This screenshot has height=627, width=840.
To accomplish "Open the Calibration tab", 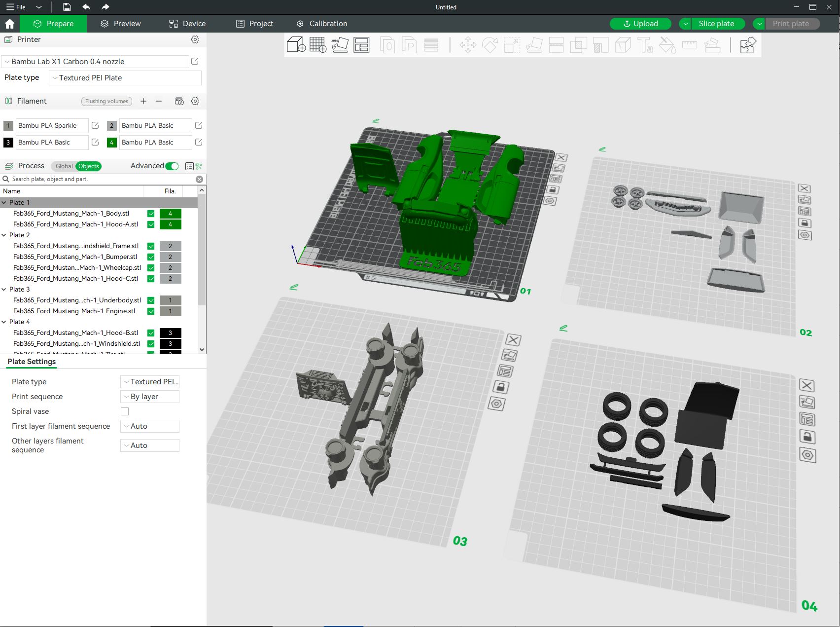I will [x=322, y=24].
